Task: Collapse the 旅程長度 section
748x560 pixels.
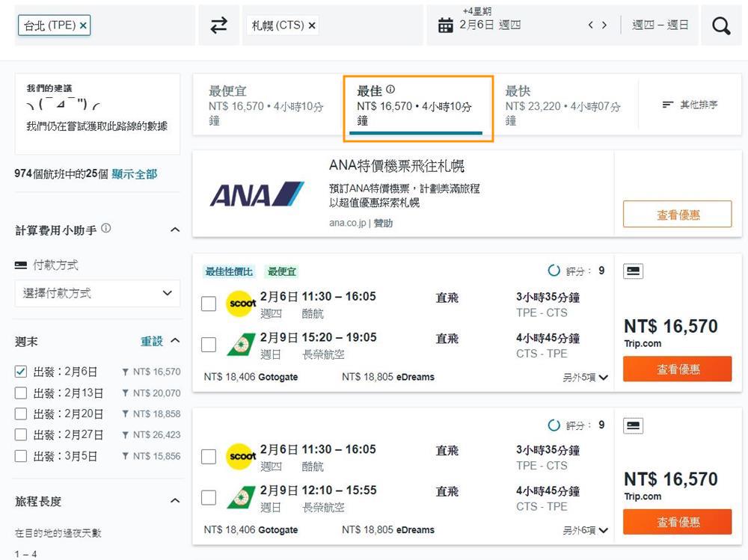Action: tap(175, 501)
